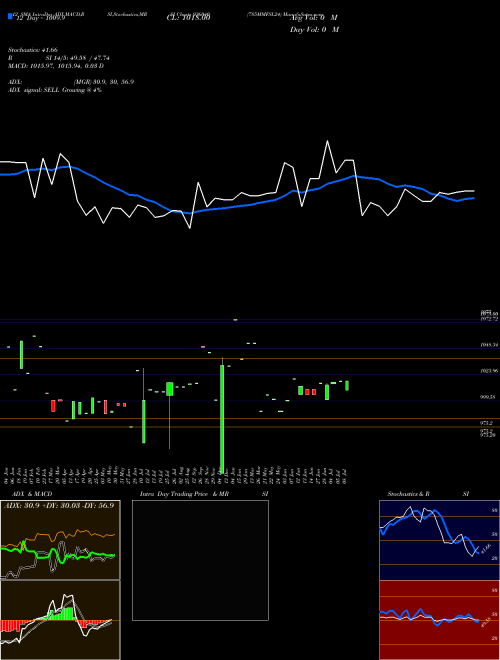
Task: Click the 1048.34 price level label
Action: click(x=489, y=345)
